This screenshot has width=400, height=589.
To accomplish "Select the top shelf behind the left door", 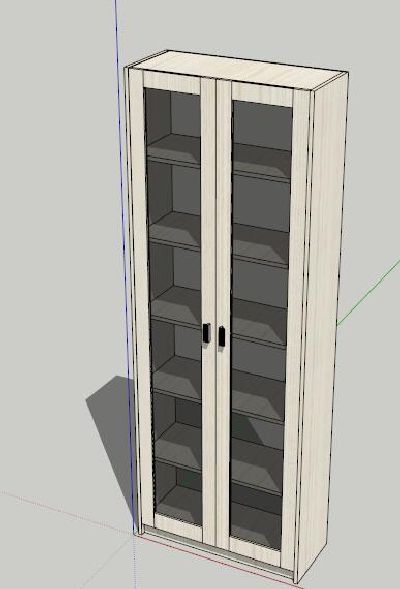I will [174, 150].
